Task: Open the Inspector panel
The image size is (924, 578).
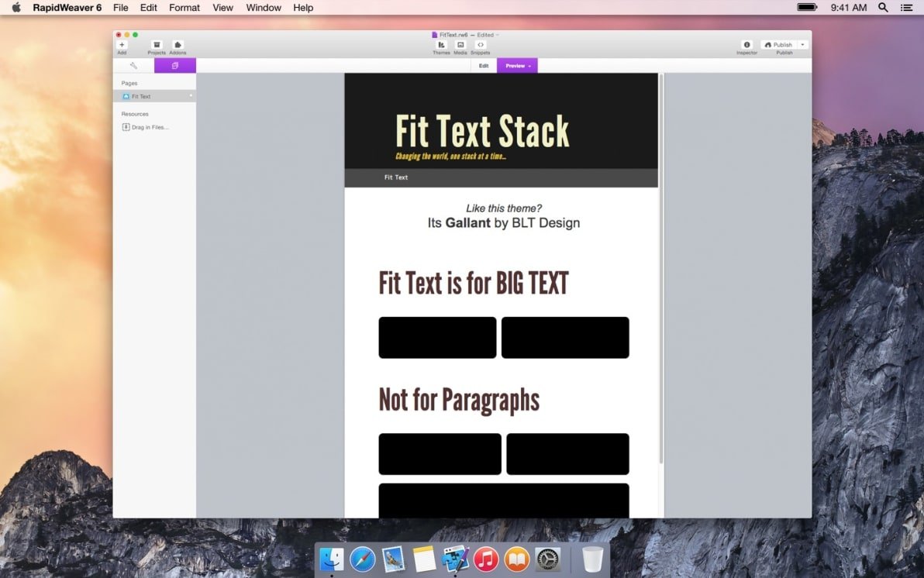Action: (746, 46)
